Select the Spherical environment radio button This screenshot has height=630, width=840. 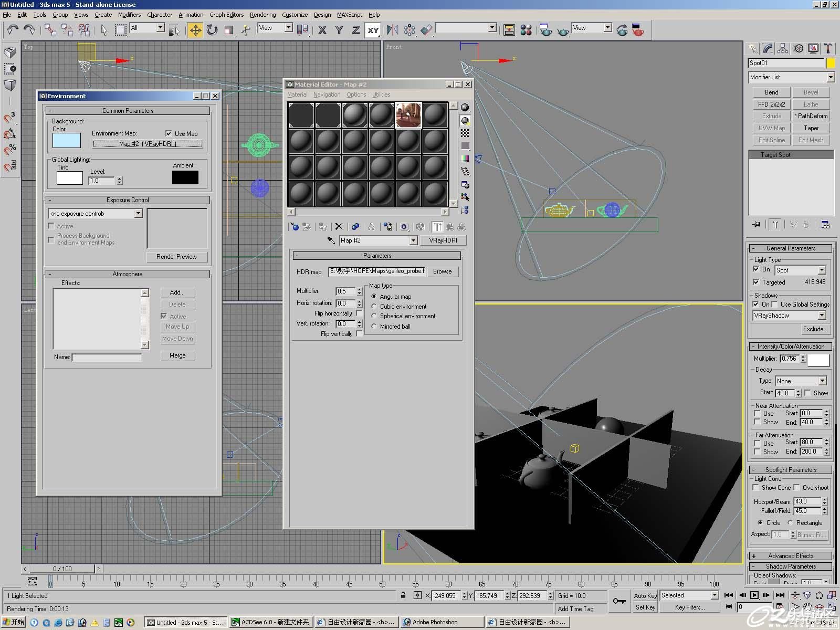pyautogui.click(x=374, y=316)
